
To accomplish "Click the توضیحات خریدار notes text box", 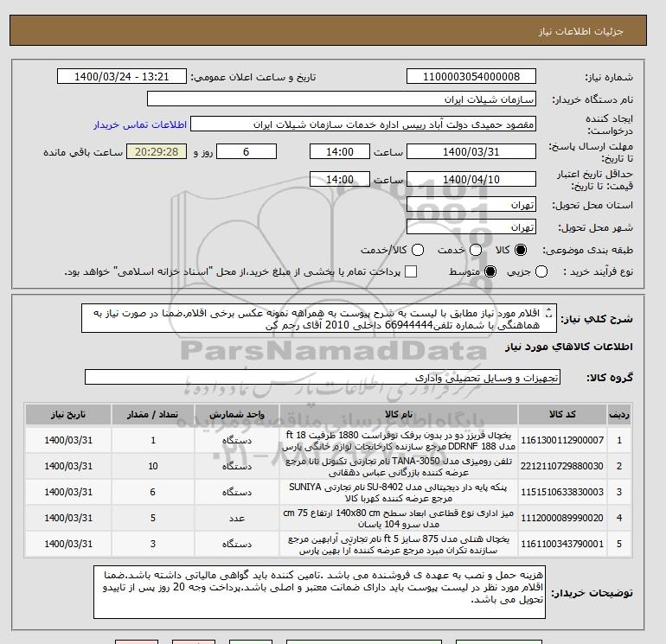I will (x=319, y=592).
